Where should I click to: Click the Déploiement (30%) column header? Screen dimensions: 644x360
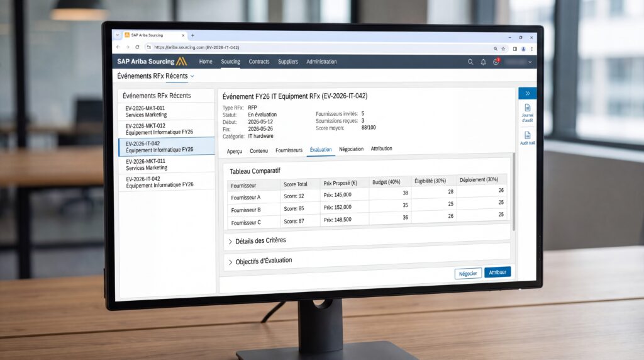479,179
